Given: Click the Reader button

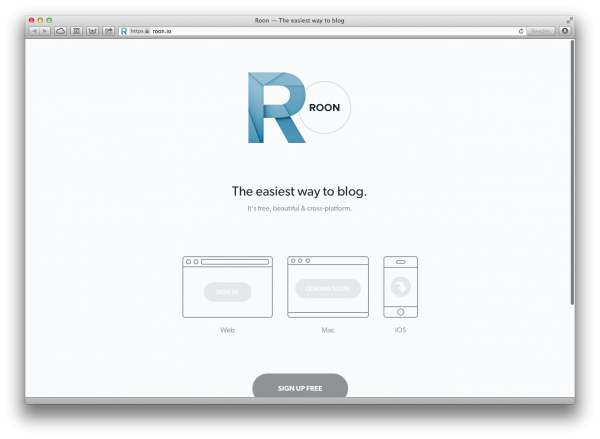Looking at the screenshot, I should coord(541,31).
